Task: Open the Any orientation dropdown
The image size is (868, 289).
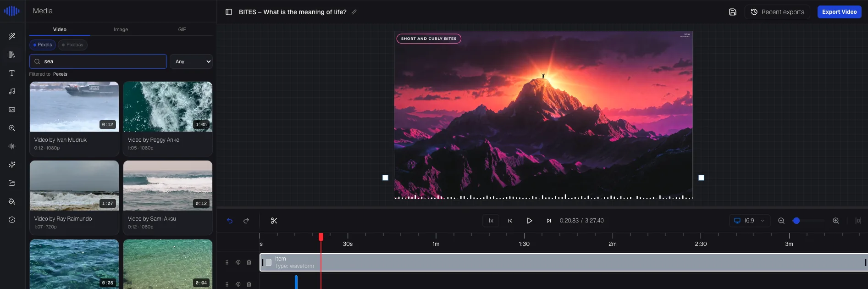Action: pyautogui.click(x=191, y=61)
